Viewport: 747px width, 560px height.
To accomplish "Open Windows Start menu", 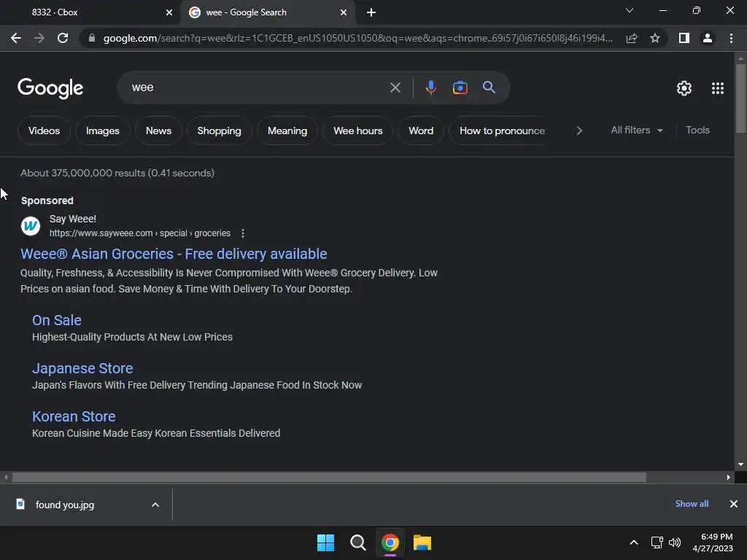I will (x=325, y=542).
